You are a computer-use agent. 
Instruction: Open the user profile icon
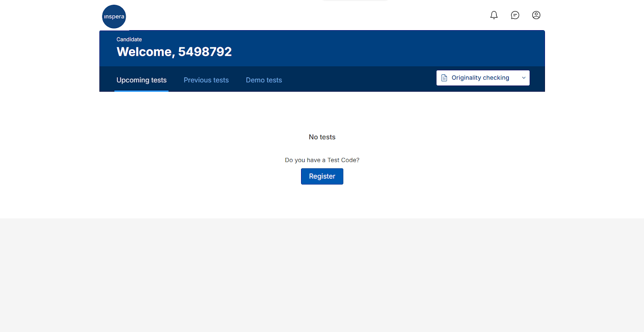tap(536, 15)
